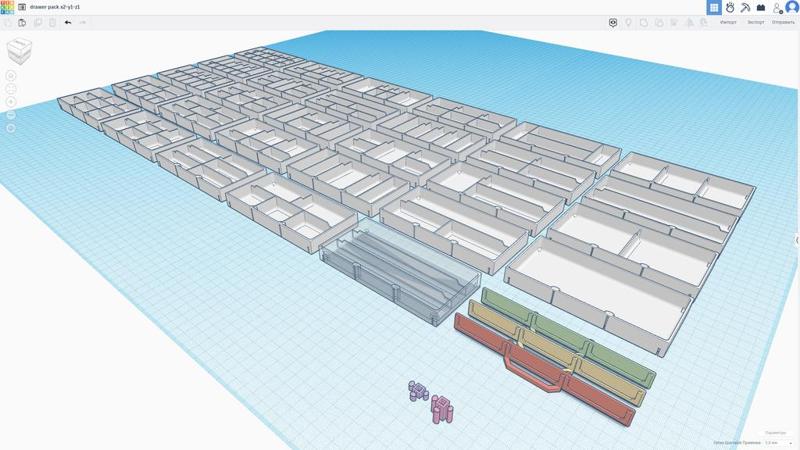800x450 pixels.
Task: Click the Show all eye icon
Action: coord(613,22)
